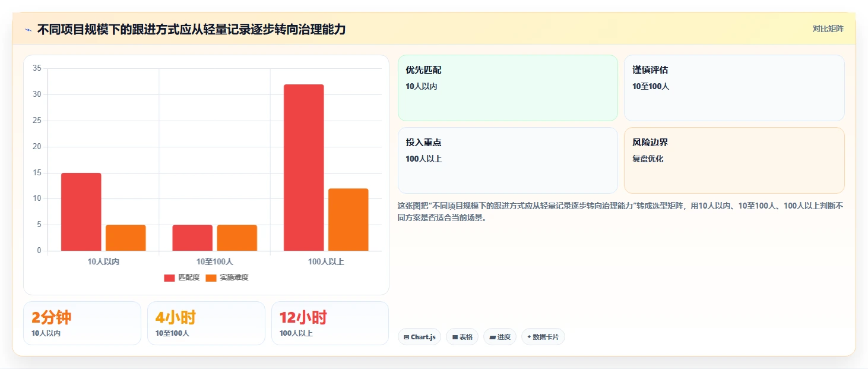The width and height of the screenshot is (868, 369).
Task: Click the y-axis value 35
Action: [x=37, y=68]
